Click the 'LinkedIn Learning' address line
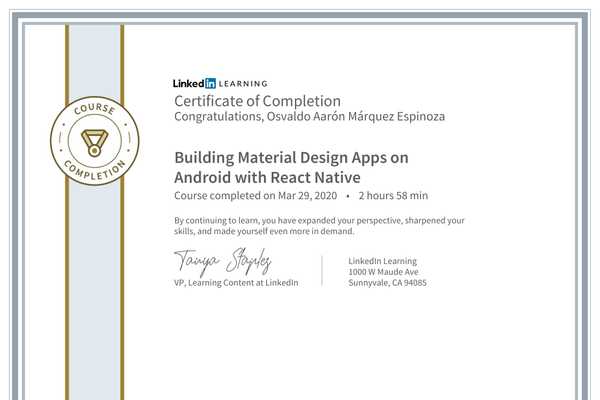 pyautogui.click(x=382, y=261)
